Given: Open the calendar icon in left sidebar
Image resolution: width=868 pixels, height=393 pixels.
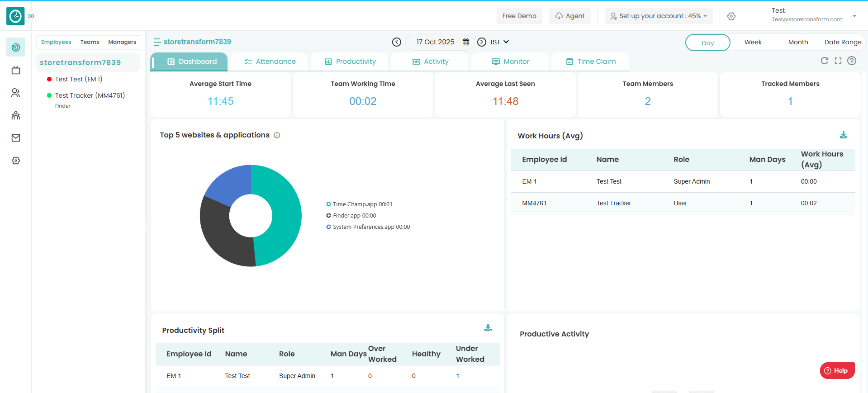Looking at the screenshot, I should click(16, 70).
